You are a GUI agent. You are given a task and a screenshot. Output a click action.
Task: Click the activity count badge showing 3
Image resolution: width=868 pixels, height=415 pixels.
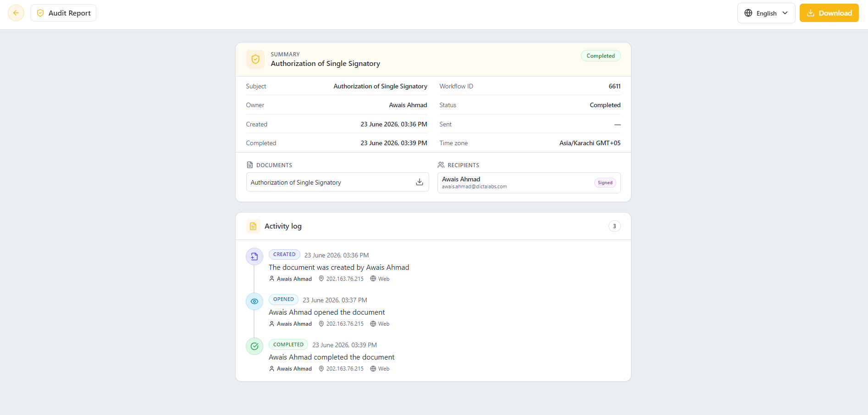pos(614,226)
